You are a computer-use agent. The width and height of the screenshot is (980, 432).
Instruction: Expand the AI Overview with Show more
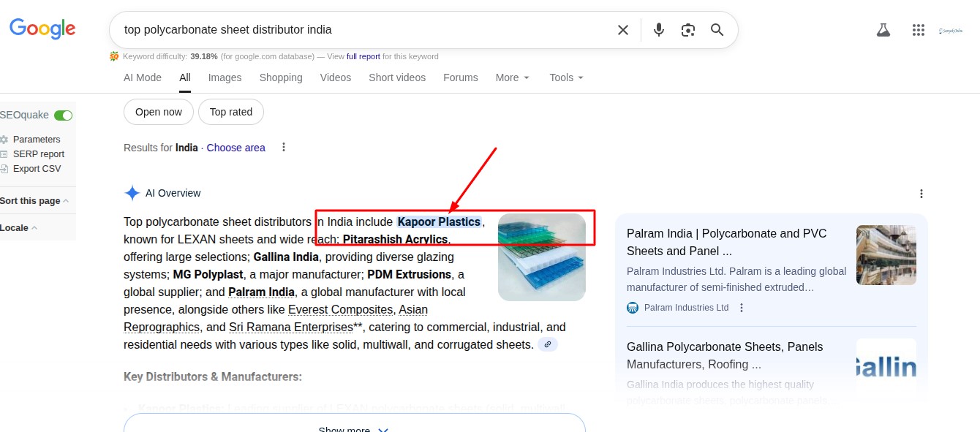[x=354, y=428]
